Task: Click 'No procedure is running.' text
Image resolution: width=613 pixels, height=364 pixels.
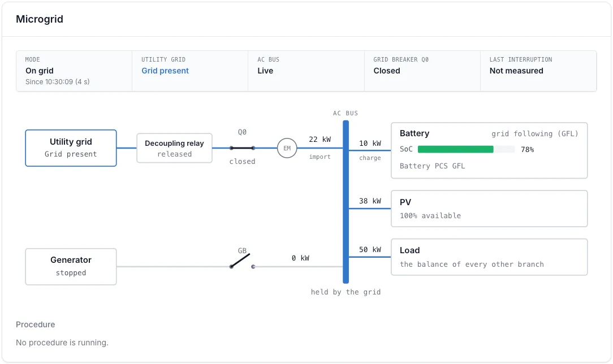Action: (x=62, y=343)
